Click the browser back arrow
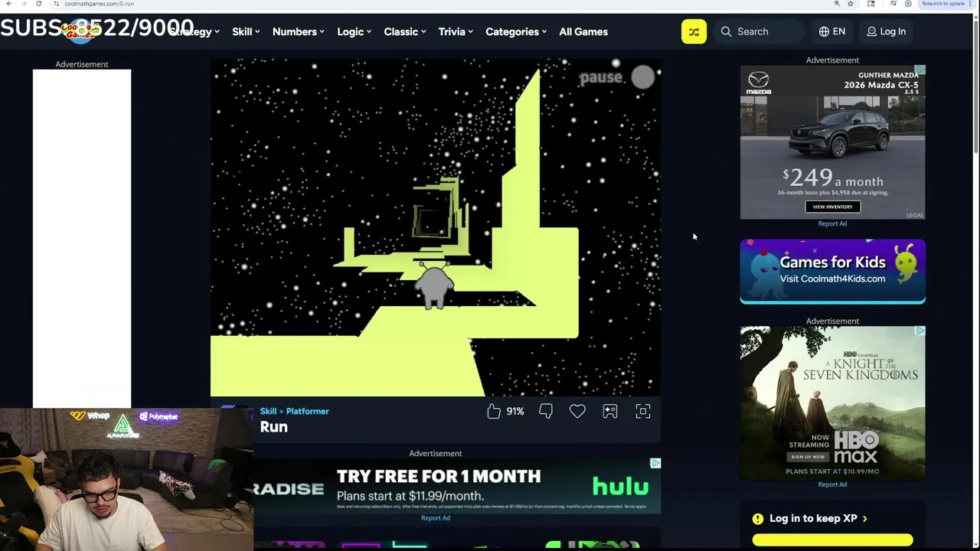This screenshot has height=551, width=980. click(8, 4)
